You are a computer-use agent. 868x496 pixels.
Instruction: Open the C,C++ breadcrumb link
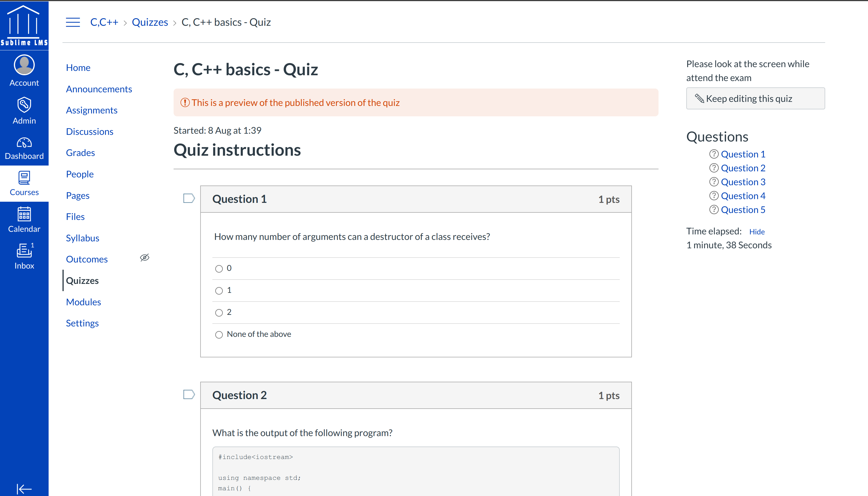pyautogui.click(x=104, y=22)
